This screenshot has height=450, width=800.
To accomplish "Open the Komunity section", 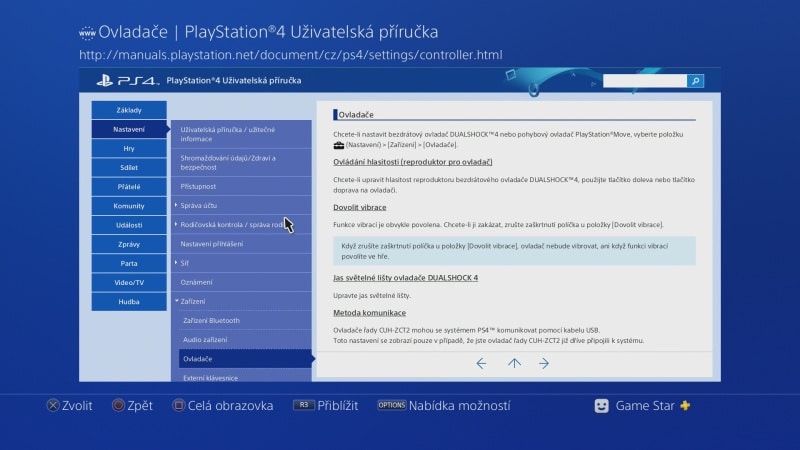I will (x=129, y=206).
